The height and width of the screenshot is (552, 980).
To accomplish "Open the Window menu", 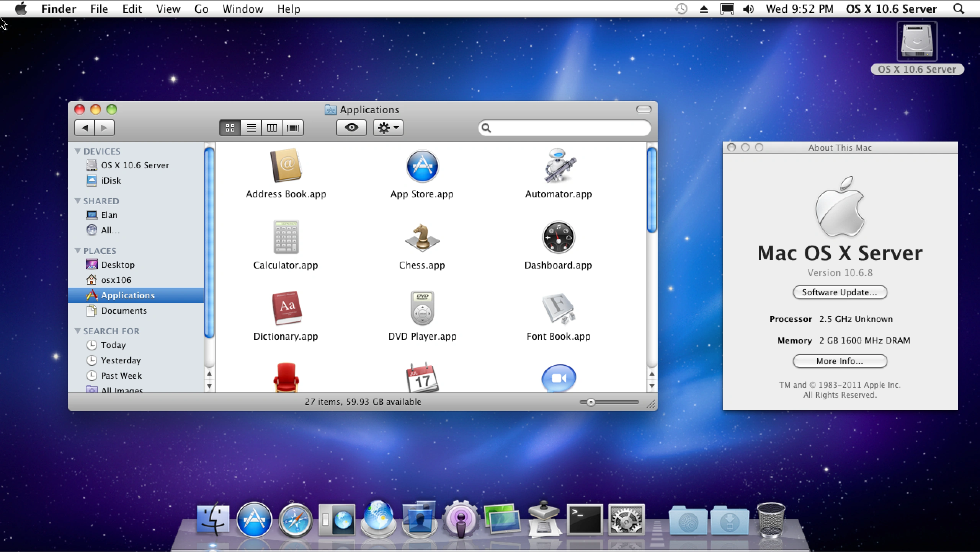I will tap(242, 9).
